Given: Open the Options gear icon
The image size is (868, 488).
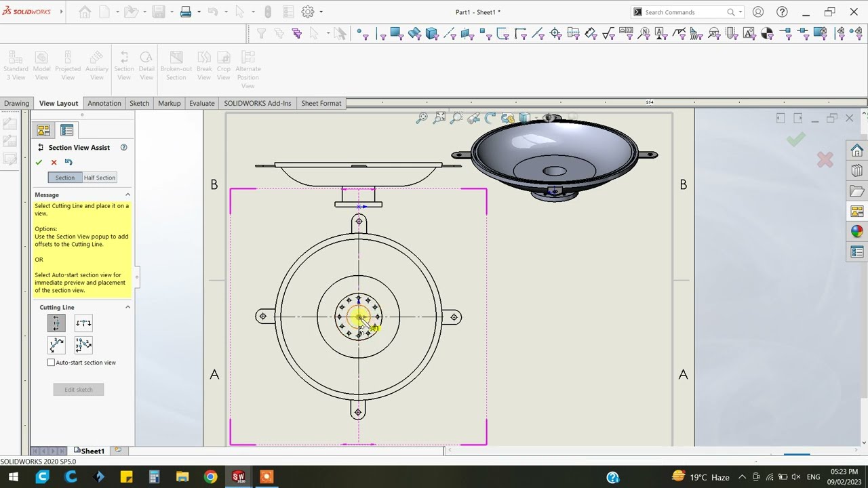Looking at the screenshot, I should click(308, 12).
